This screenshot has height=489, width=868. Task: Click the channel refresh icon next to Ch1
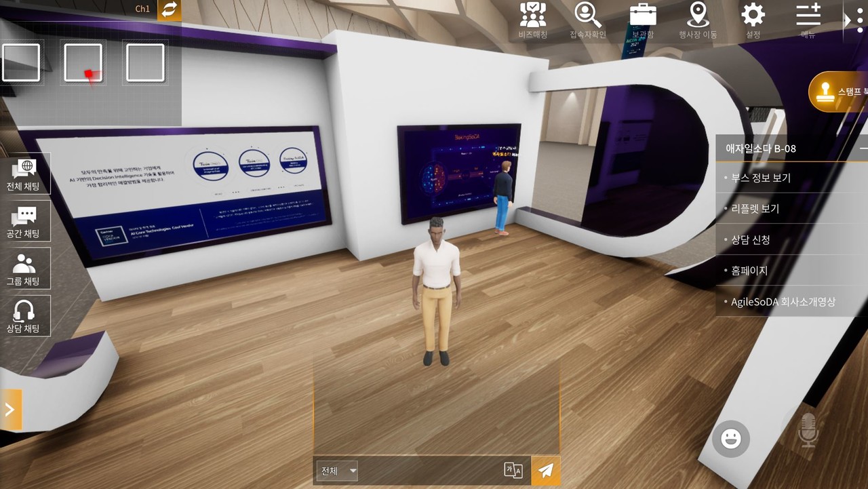pyautogui.click(x=169, y=9)
